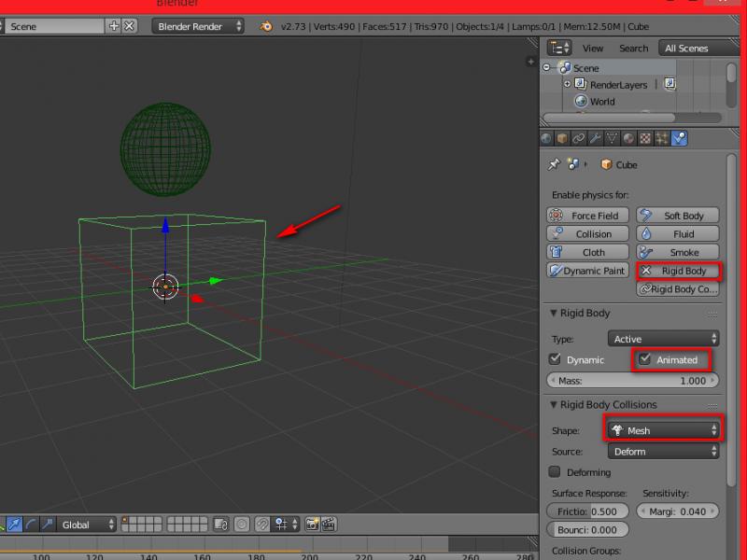This screenshot has width=747, height=560.
Task: Switch to Object Constraints chain tab
Action: (x=579, y=138)
